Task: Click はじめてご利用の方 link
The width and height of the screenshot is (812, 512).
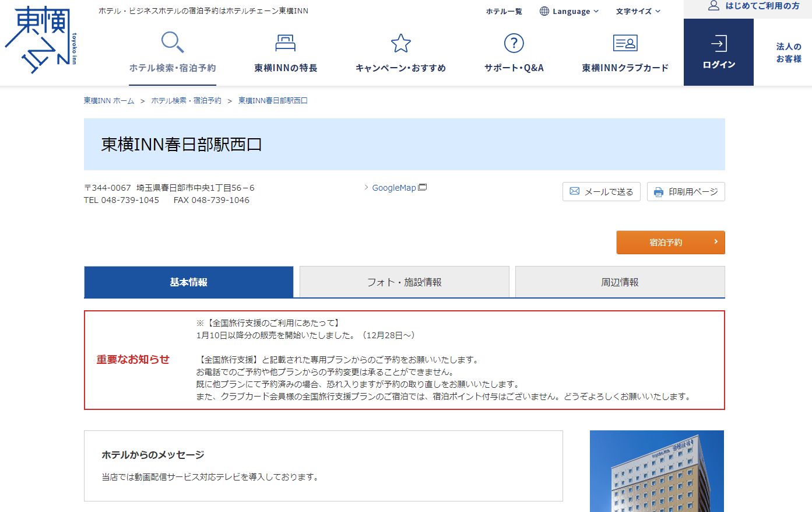Action: click(762, 6)
